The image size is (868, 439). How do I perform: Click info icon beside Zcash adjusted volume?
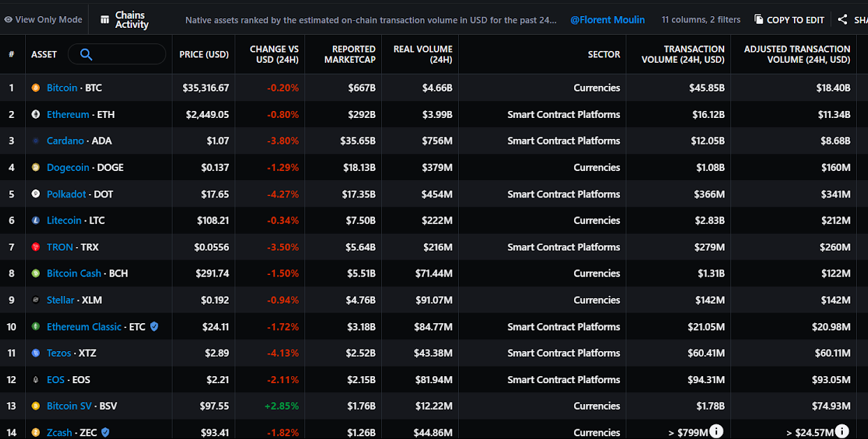click(842, 431)
